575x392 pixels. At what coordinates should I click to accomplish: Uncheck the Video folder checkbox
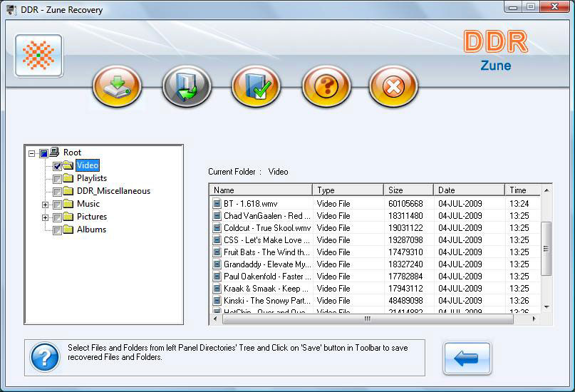pyautogui.click(x=58, y=166)
